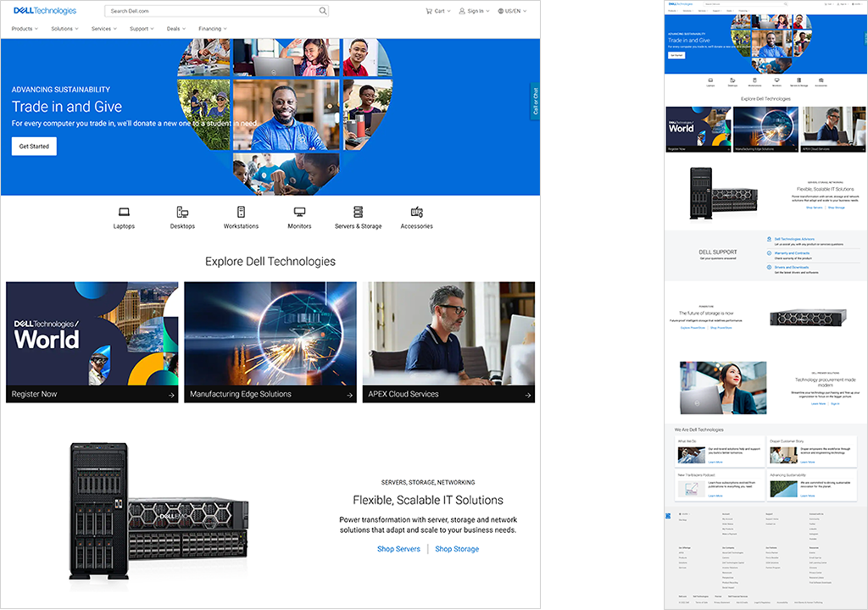Open the Solutions navigation menu
Screen dimensions: 868x610
(x=64, y=29)
